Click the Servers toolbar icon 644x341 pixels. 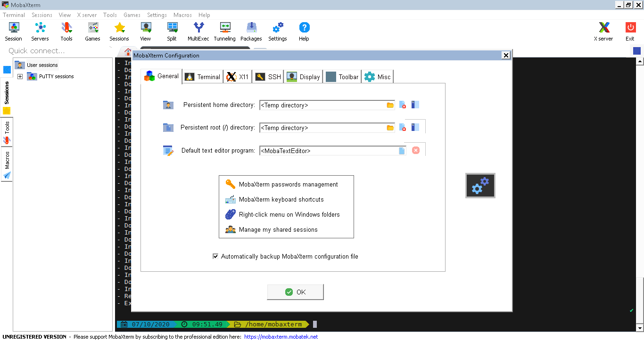click(40, 31)
